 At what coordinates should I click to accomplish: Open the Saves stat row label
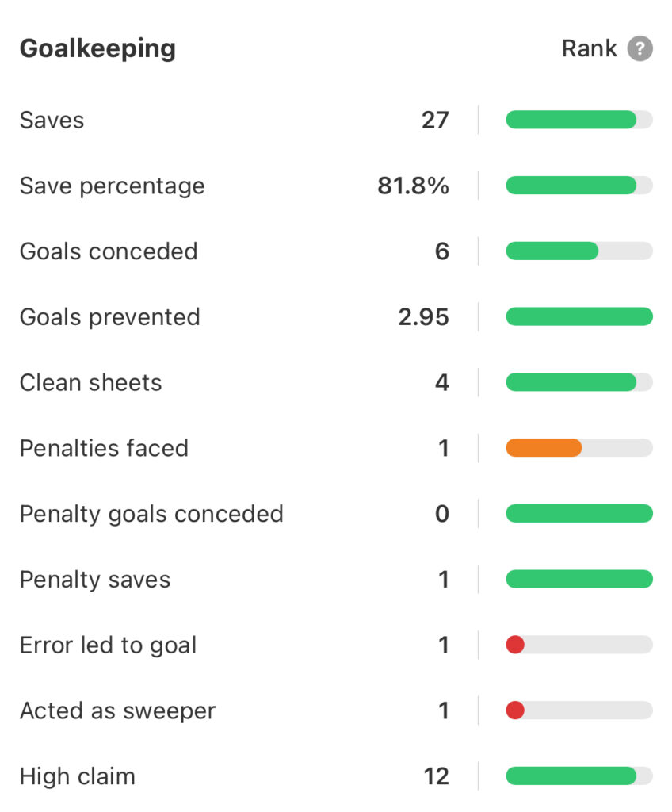coord(52,121)
